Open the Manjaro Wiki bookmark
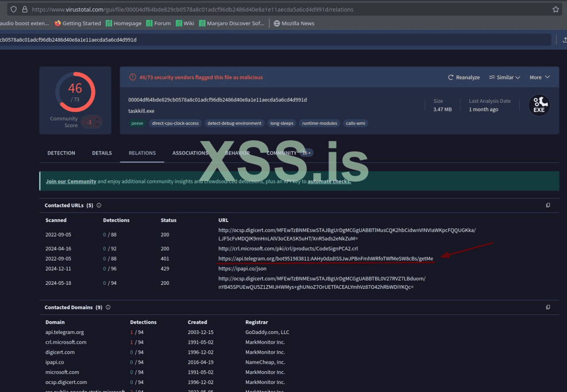Screen dimensions: 567x392 coord(185,23)
